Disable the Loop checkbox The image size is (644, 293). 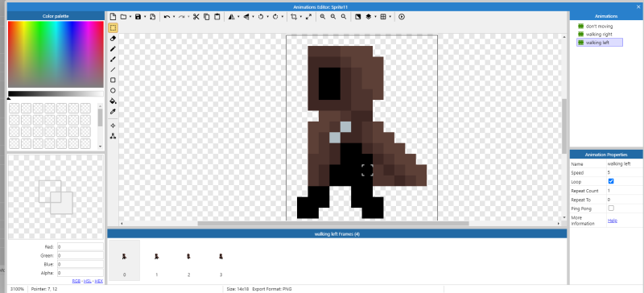pyautogui.click(x=611, y=181)
